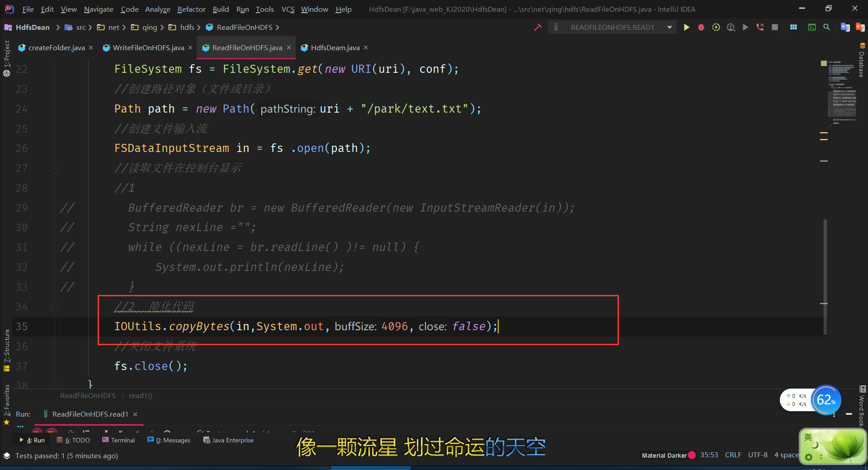The height and width of the screenshot is (470, 868).
Task: Close the ReadFileOnHDFS.read1 run tab
Action: coord(135,414)
